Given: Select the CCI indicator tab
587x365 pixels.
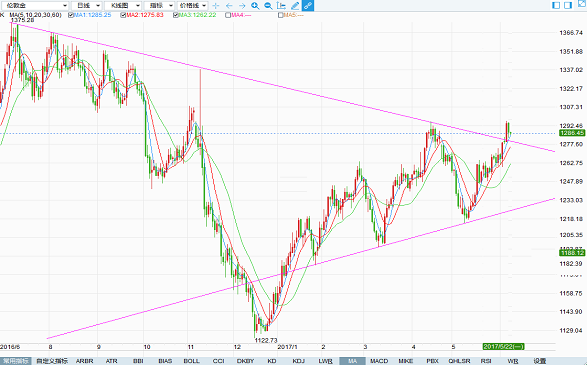Looking at the screenshot, I should [x=218, y=361].
